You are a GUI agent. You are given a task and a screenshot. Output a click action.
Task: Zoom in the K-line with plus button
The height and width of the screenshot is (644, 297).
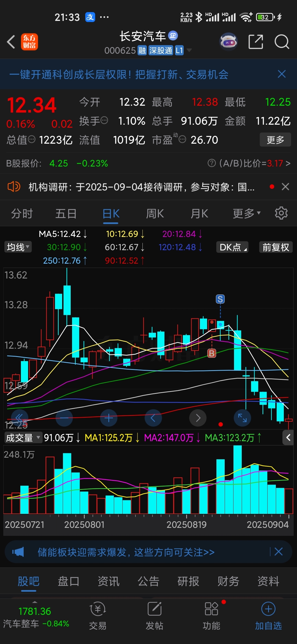tap(109, 418)
